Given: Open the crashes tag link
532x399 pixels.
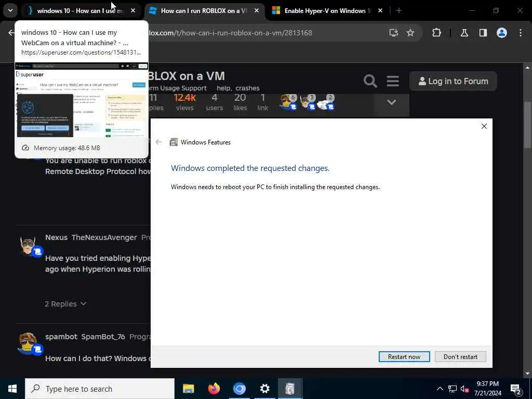Looking at the screenshot, I should [247, 88].
